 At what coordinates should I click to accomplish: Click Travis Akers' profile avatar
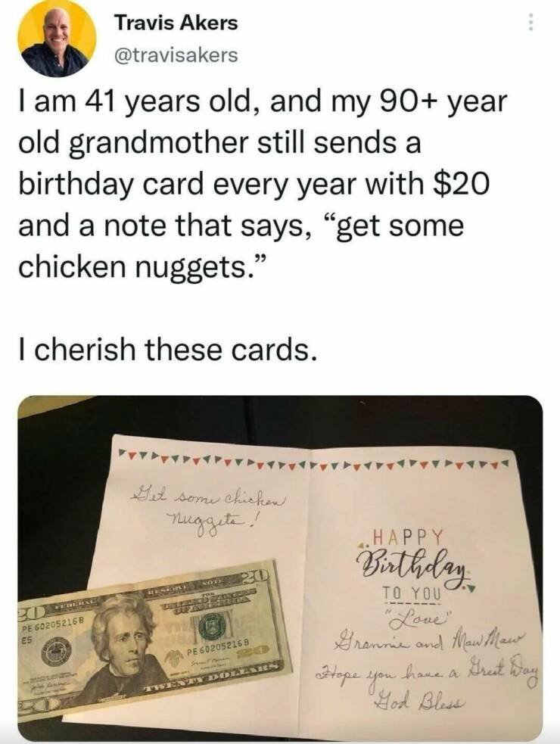point(57,39)
